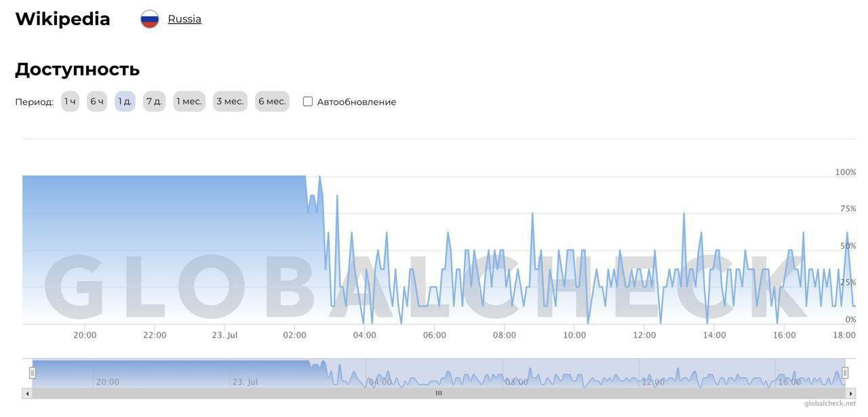Show the 6 мес. period
This screenshot has width=868, height=417.
click(x=272, y=102)
